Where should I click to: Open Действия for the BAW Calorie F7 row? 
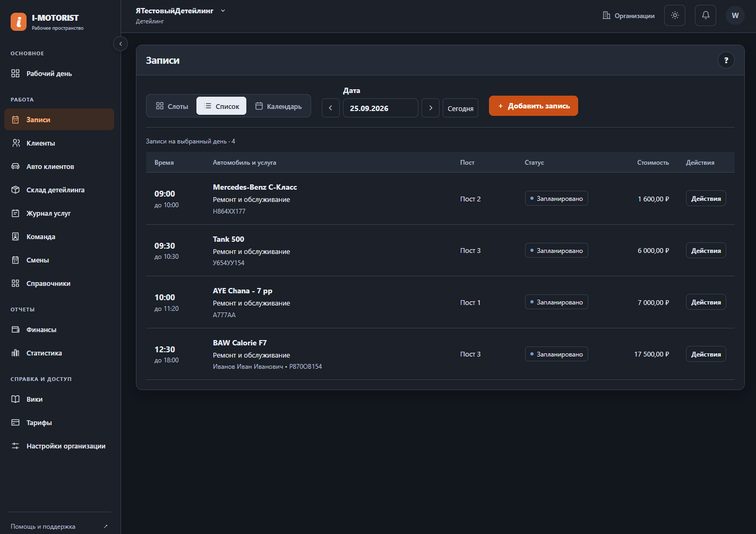[x=706, y=354]
